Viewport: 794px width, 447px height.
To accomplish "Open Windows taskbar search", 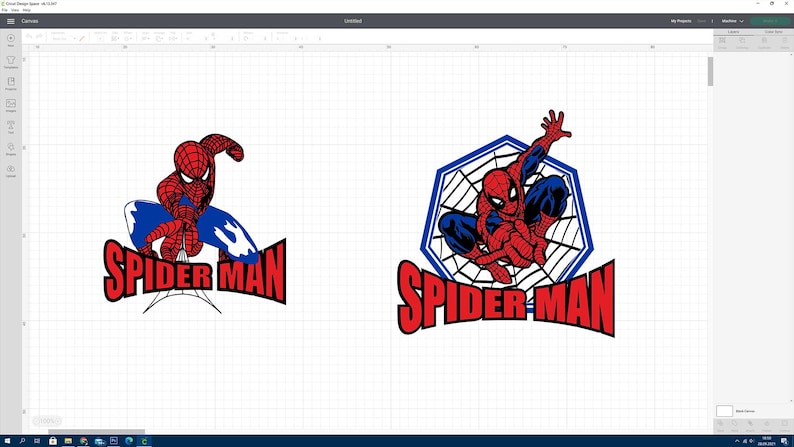I will click(22, 441).
